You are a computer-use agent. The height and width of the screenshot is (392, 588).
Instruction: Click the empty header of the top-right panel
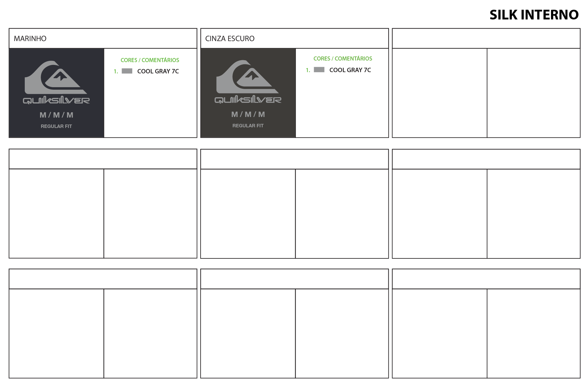[x=486, y=39]
